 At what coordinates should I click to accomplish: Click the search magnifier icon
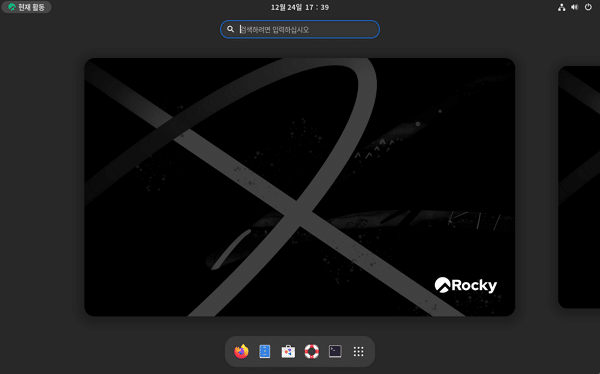click(230, 29)
